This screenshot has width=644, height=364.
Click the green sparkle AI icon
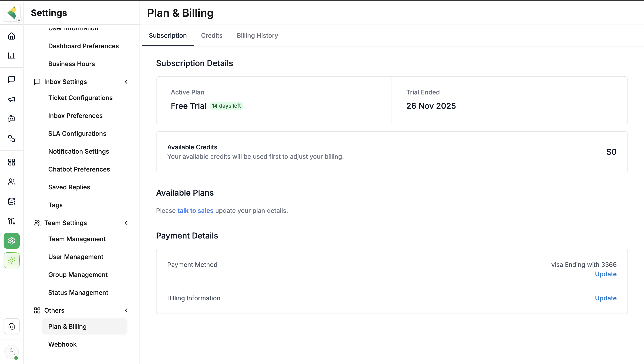coord(11,261)
